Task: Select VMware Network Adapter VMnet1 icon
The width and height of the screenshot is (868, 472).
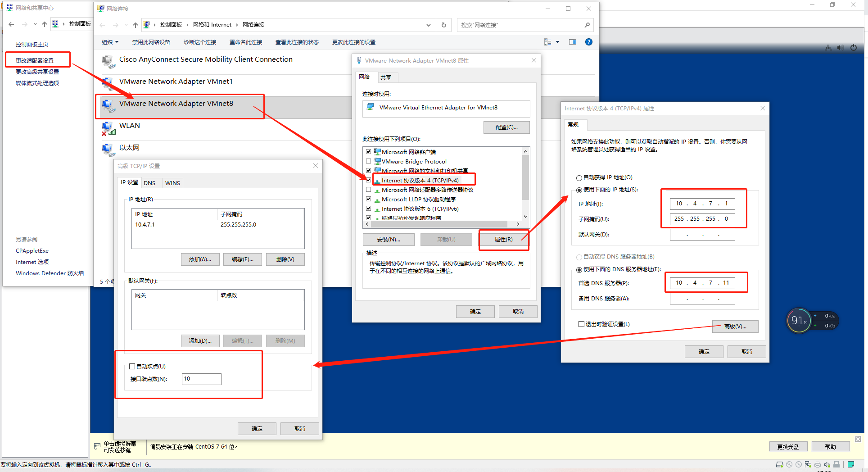Action: (108, 84)
